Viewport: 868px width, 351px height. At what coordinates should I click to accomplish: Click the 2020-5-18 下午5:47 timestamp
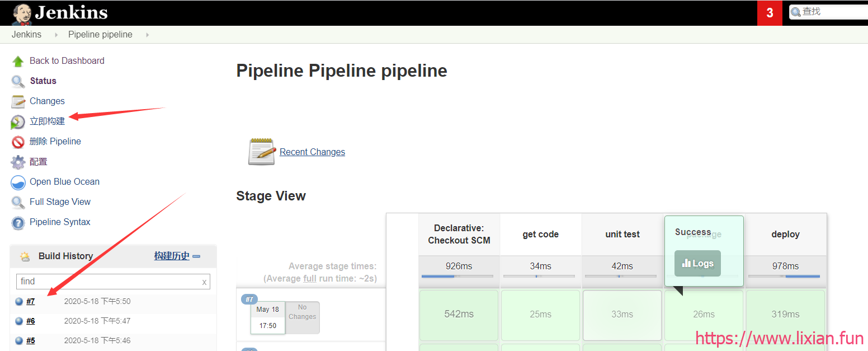click(97, 321)
